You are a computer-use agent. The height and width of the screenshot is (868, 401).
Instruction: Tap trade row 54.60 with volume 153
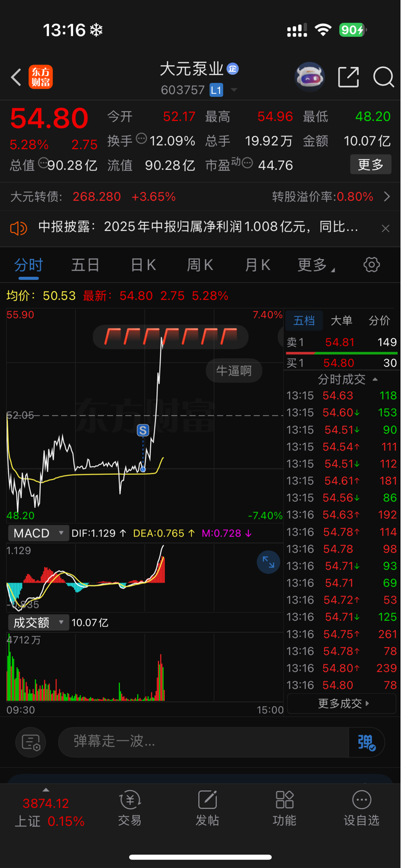tap(342, 412)
